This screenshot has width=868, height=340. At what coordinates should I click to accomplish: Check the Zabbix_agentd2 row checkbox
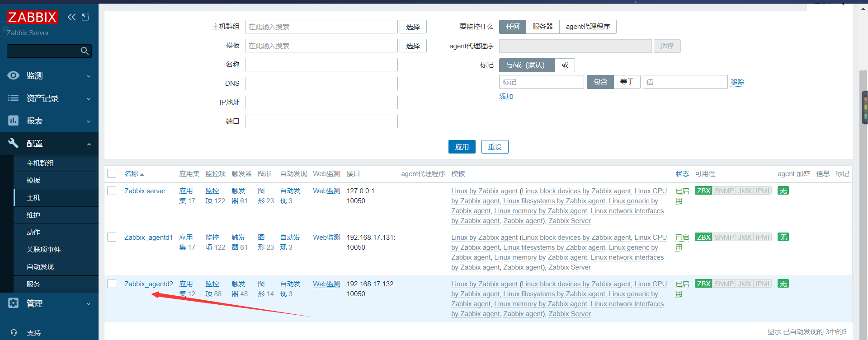112,284
